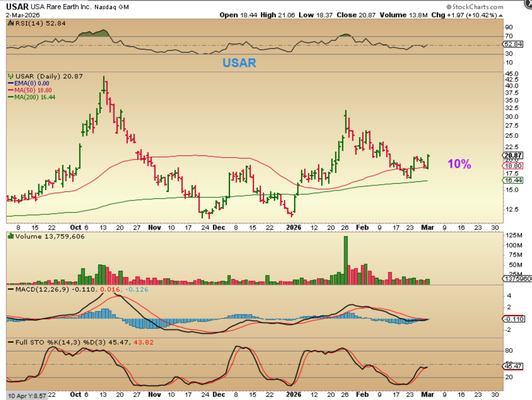
Task: Click the tallest green volume bar
Action: (x=346, y=260)
